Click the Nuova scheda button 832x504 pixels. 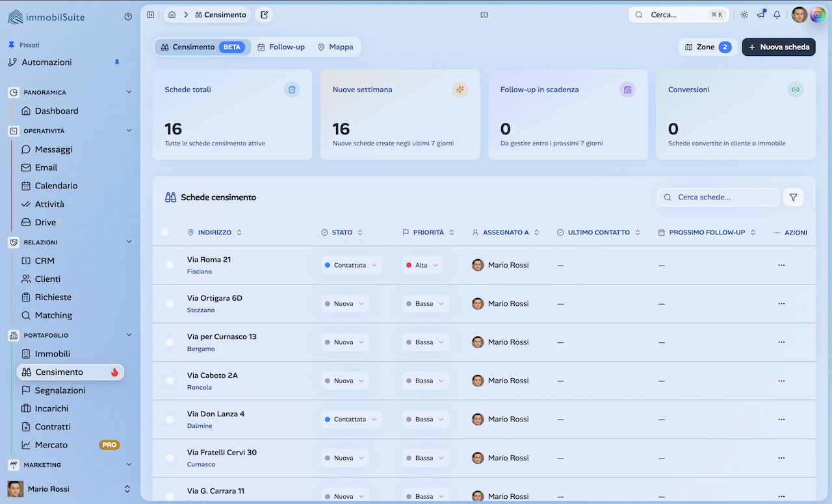pyautogui.click(x=778, y=47)
